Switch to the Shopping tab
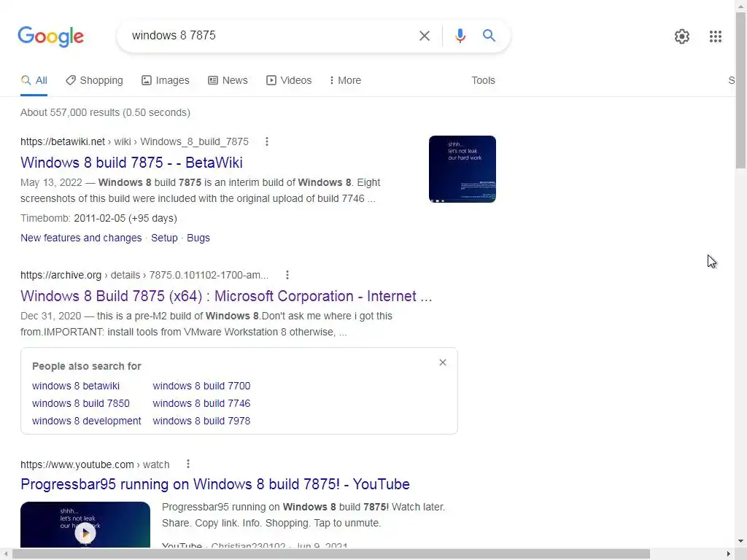This screenshot has width=747, height=560. [94, 80]
